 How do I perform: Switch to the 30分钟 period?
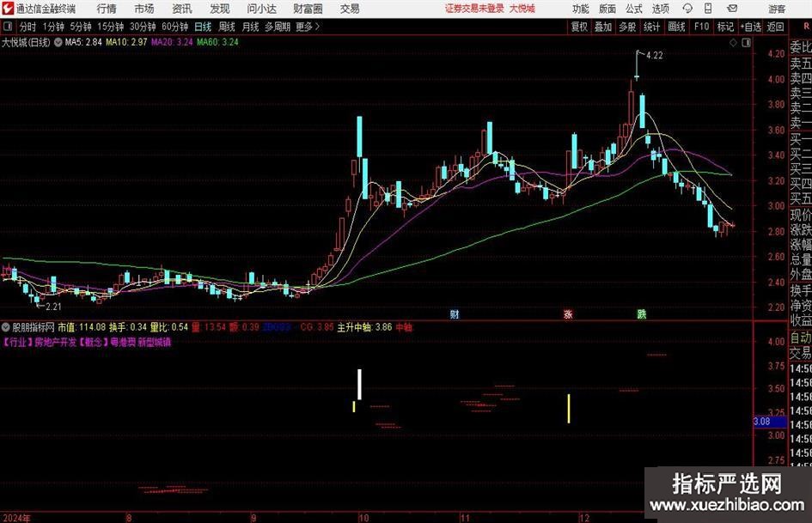coord(143,27)
